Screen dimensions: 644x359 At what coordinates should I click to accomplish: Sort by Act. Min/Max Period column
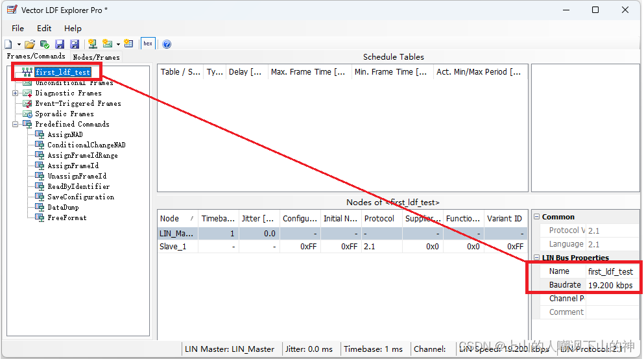[481, 72]
